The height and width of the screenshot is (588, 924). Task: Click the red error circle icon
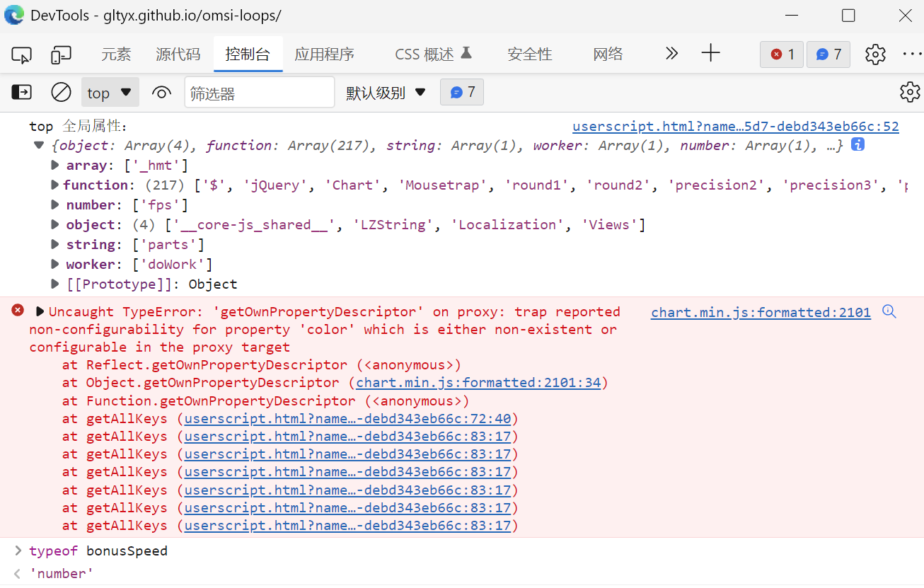(x=18, y=310)
